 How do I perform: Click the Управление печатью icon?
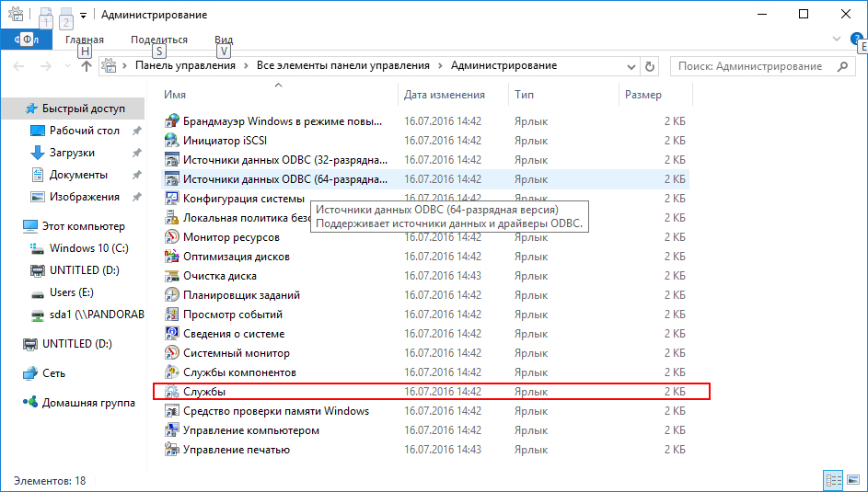(x=171, y=450)
